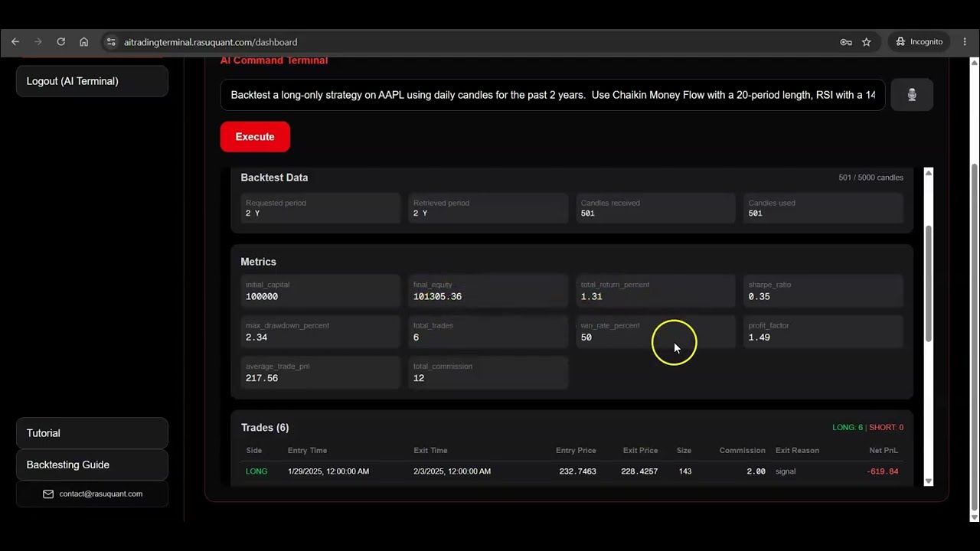Click the Exit Reason column header
The image size is (980, 551).
[797, 451]
